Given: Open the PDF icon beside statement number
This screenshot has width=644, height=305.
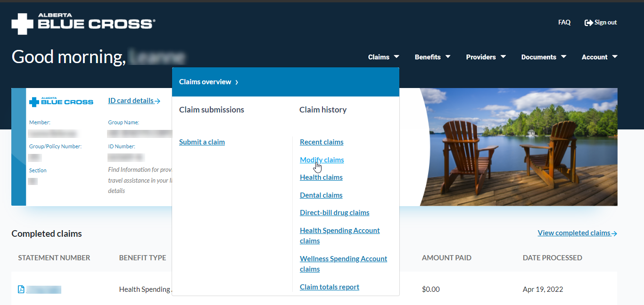Looking at the screenshot, I should (x=21, y=289).
